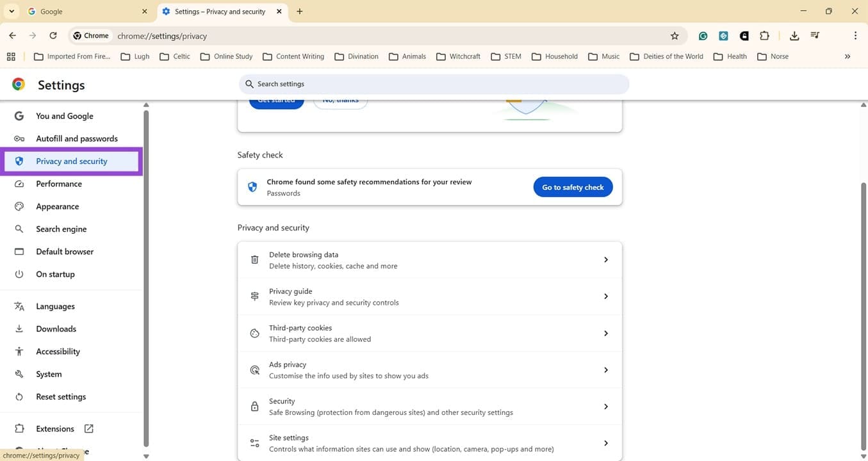Click the Go to safety check button
Screen dimensions: 868x461
(x=572, y=186)
